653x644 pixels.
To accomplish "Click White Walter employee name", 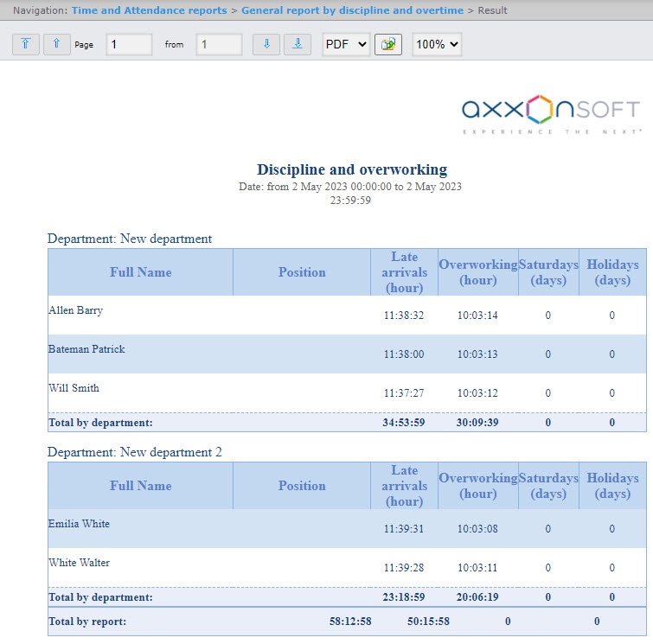I will (x=79, y=563).
